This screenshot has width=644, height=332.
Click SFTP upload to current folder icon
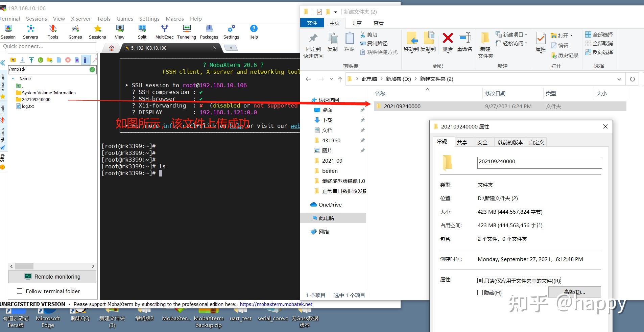(31, 60)
